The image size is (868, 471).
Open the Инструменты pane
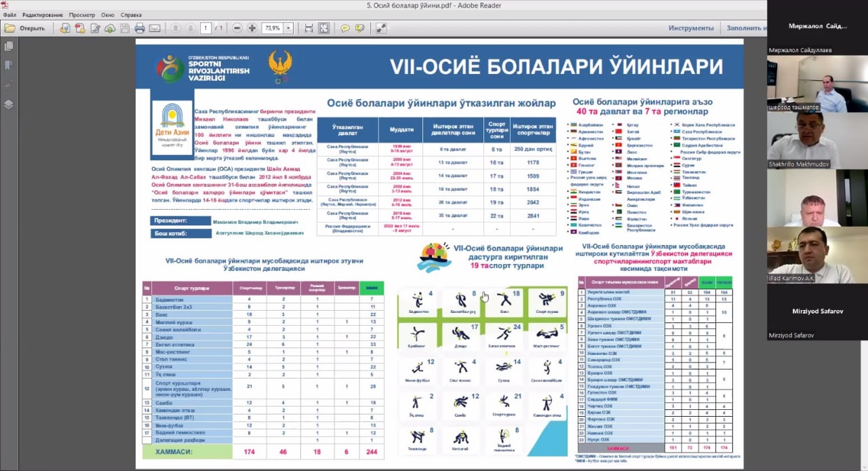click(691, 29)
